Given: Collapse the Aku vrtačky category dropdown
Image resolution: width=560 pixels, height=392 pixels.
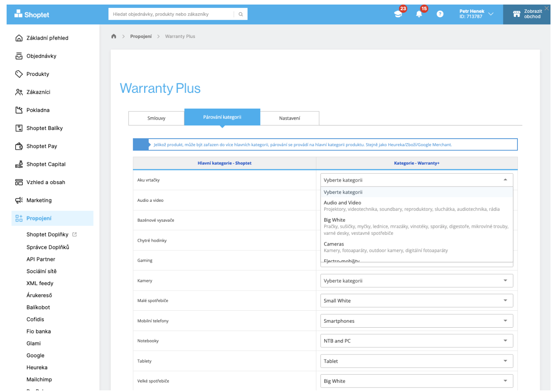Looking at the screenshot, I should [x=416, y=180].
